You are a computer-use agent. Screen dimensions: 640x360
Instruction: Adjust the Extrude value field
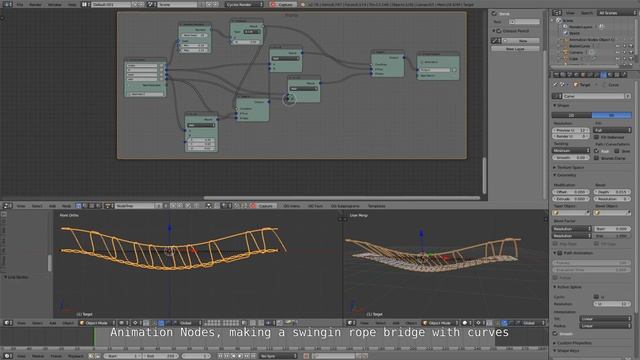click(x=571, y=199)
